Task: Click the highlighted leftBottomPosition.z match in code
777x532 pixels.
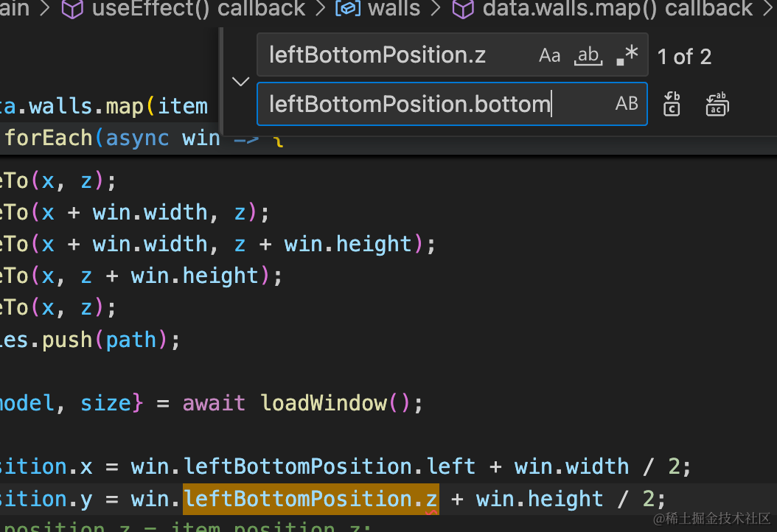Action: (x=310, y=499)
